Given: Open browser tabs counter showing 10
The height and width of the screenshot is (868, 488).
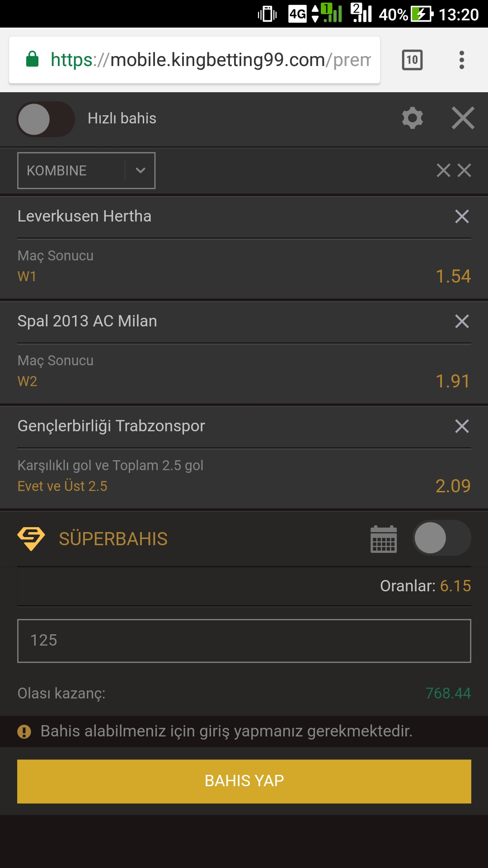Looking at the screenshot, I should [412, 60].
